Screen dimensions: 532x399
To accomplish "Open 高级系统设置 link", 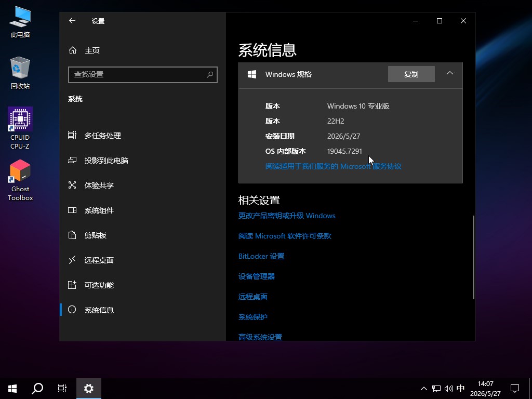I will [x=260, y=337].
